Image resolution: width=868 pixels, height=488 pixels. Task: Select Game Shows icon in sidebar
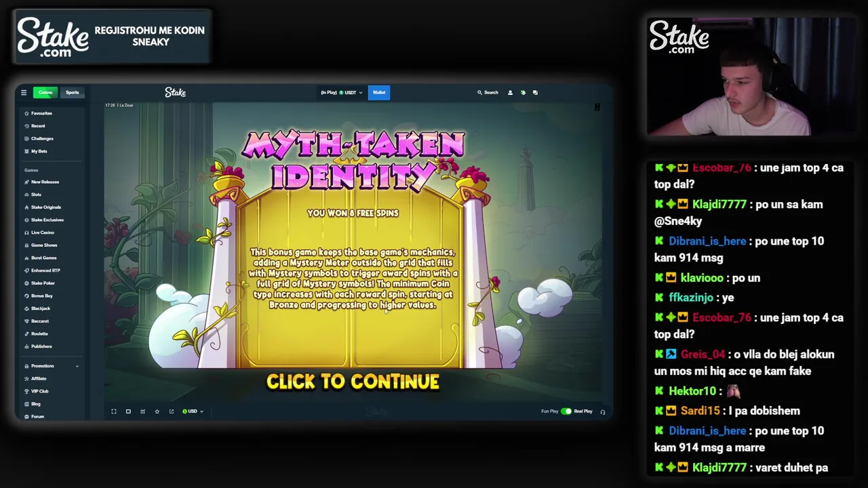click(x=26, y=245)
